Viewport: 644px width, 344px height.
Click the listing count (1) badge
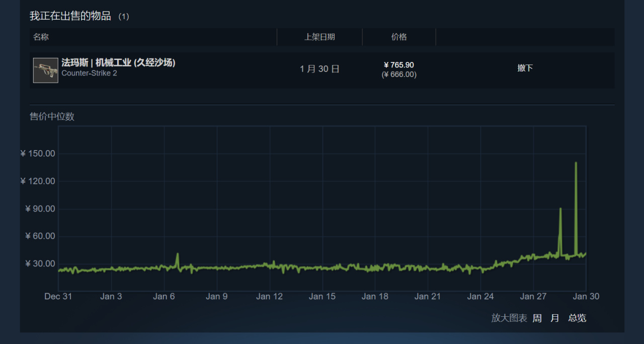click(124, 17)
